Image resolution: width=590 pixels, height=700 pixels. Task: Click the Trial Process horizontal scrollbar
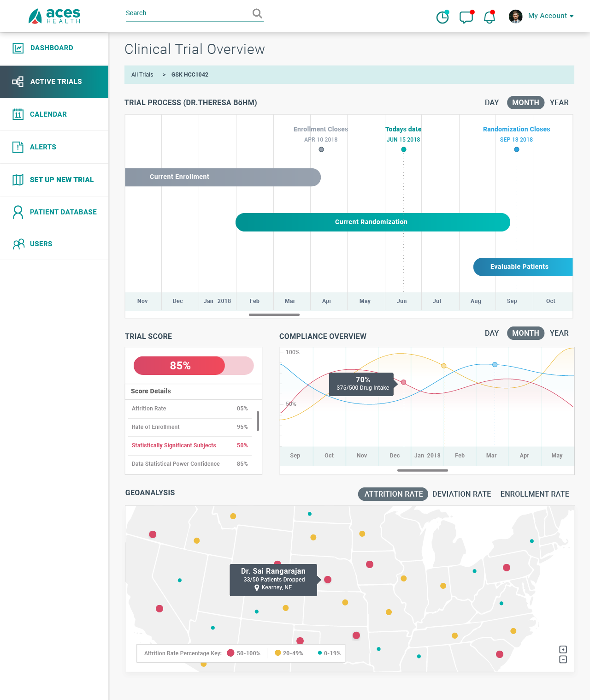(x=274, y=314)
